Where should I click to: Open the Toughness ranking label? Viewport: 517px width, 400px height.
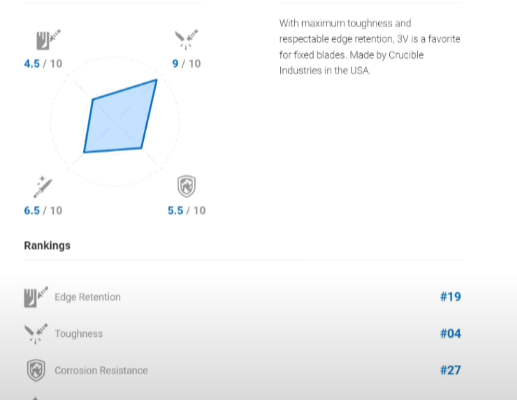tap(79, 334)
